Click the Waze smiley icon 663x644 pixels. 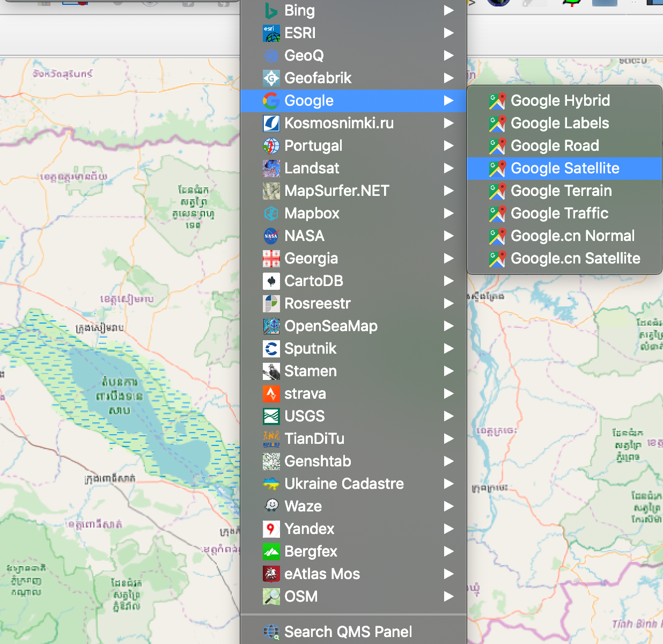pos(271,507)
